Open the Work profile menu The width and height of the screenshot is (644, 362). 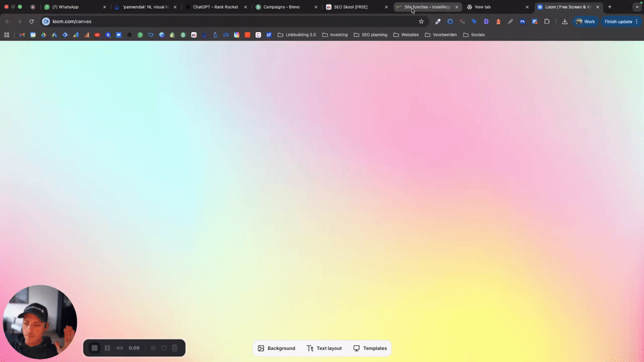point(586,21)
